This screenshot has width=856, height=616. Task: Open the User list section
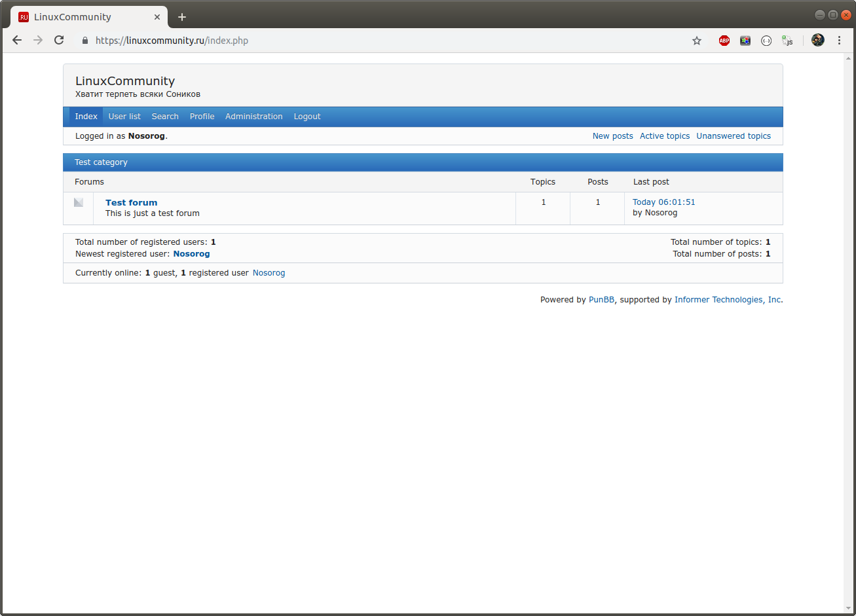[x=124, y=116]
